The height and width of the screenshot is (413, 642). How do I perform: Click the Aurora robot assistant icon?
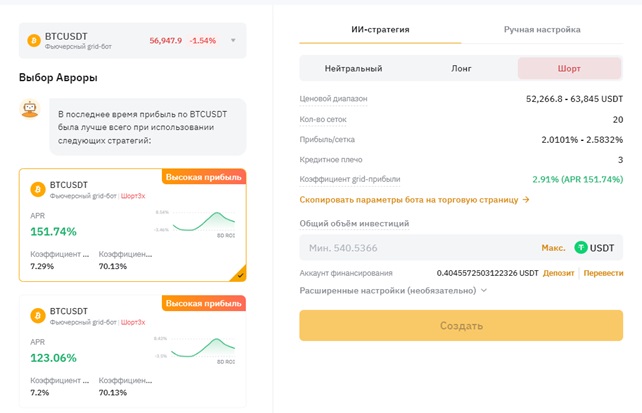coord(30,108)
